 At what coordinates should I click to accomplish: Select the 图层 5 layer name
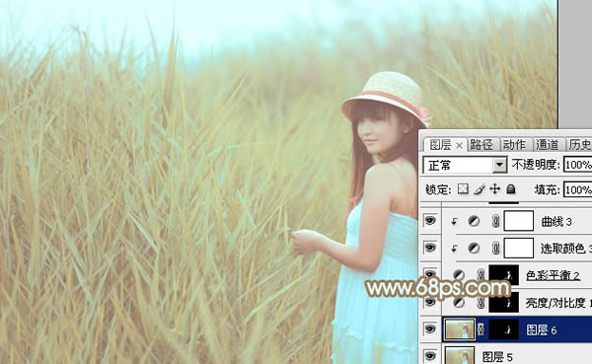tap(497, 357)
